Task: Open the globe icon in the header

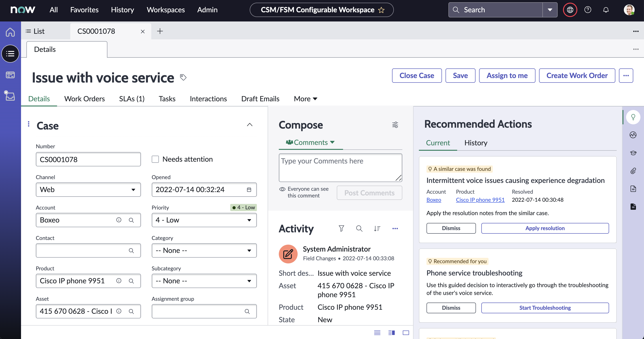Action: click(570, 10)
